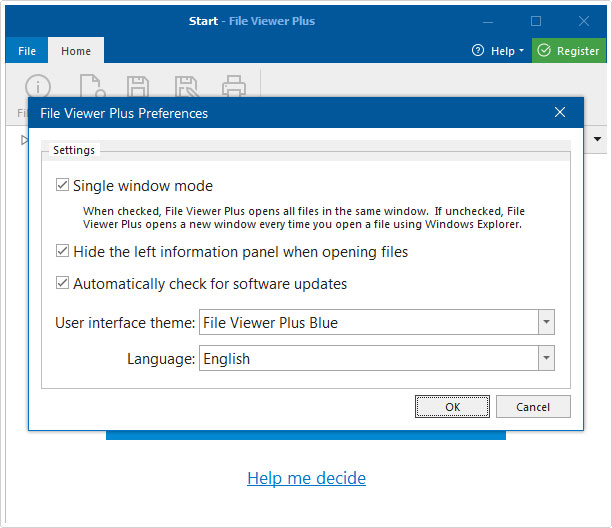
Task: Click the Open file toolbar icon
Action: tap(92, 85)
